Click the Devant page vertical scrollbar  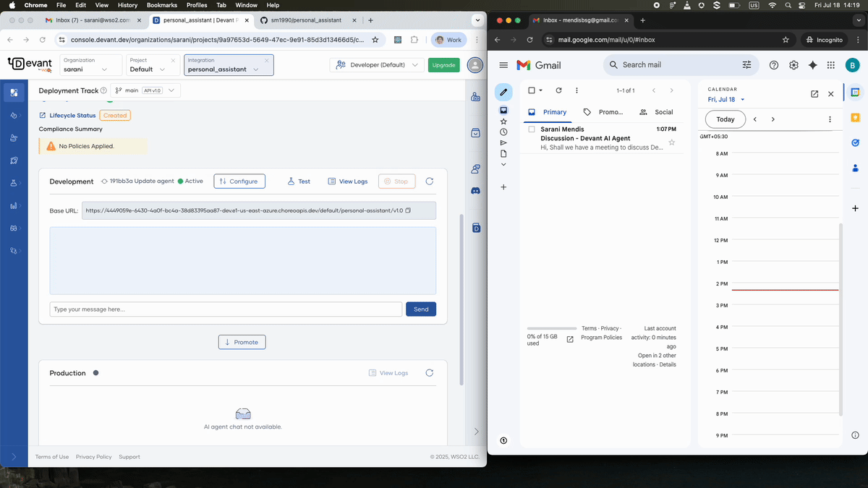click(461, 299)
